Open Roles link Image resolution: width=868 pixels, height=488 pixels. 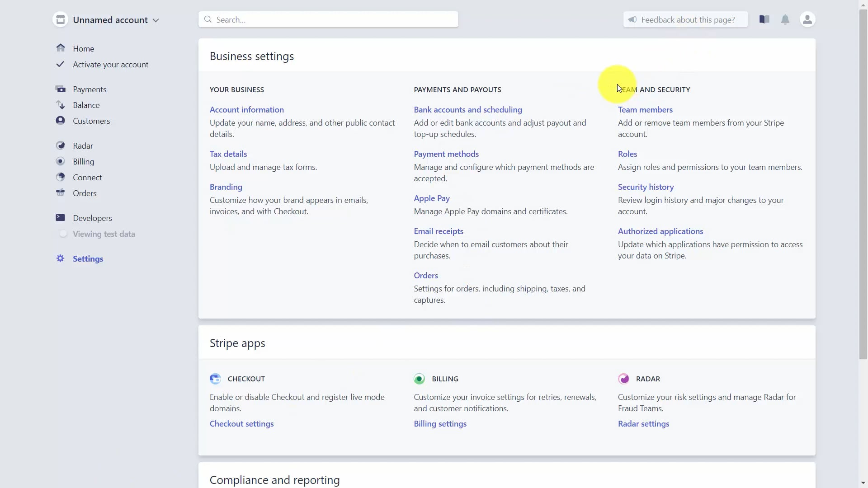point(627,154)
